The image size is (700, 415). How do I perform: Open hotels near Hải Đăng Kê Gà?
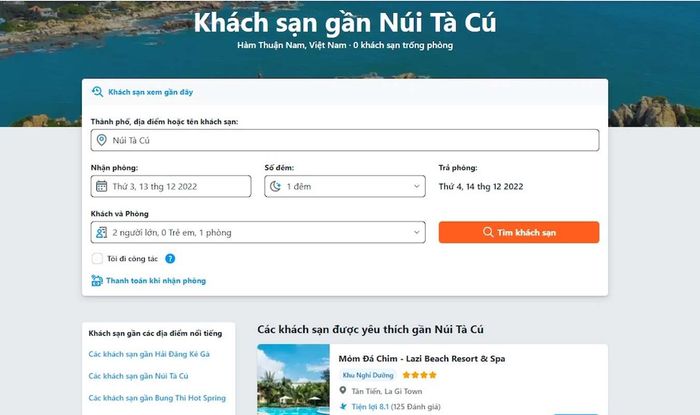pos(149,354)
